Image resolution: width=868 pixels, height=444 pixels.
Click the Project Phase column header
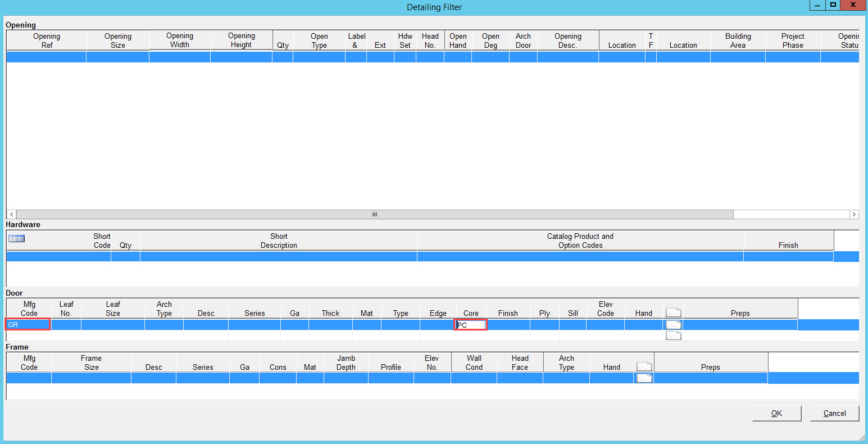793,40
